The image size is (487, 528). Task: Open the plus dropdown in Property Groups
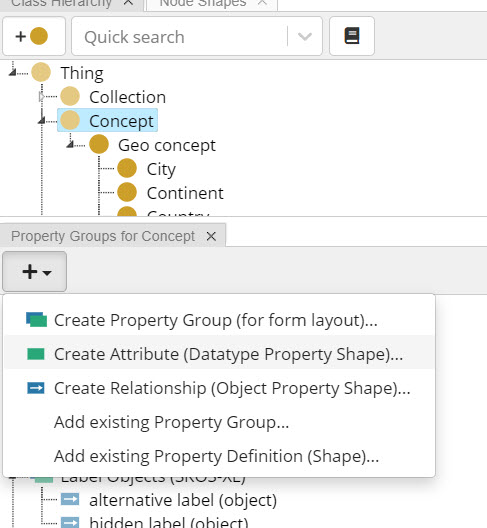[34, 271]
